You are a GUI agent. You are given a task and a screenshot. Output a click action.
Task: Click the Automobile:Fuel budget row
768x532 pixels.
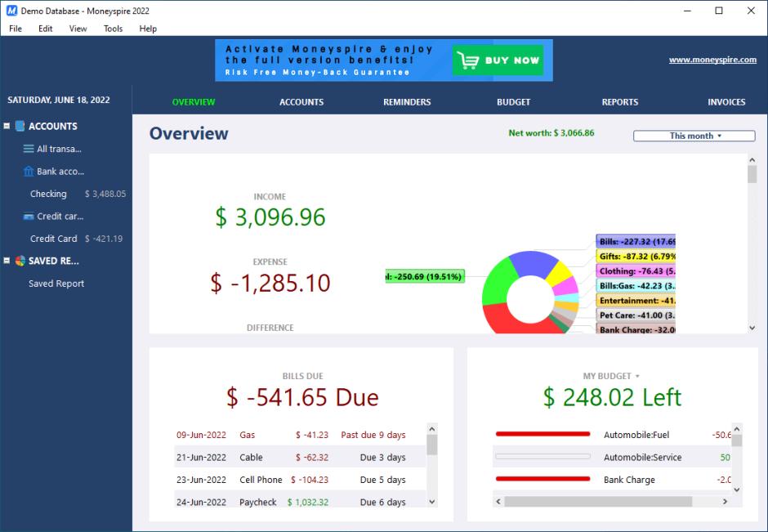pyautogui.click(x=612, y=435)
